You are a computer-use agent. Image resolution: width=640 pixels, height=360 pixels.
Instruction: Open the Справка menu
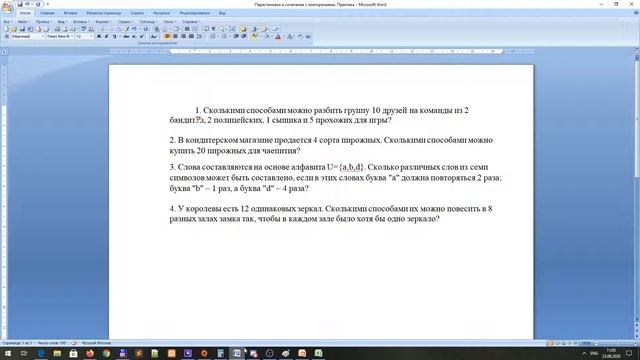pos(190,21)
